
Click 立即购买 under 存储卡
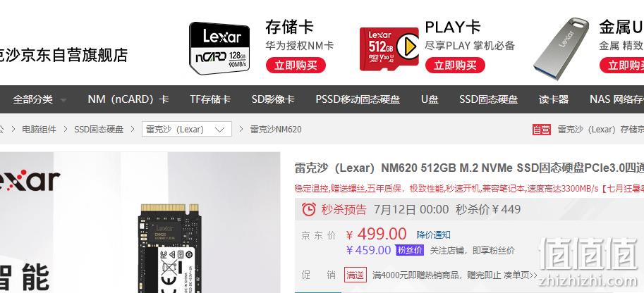pyautogui.click(x=296, y=66)
